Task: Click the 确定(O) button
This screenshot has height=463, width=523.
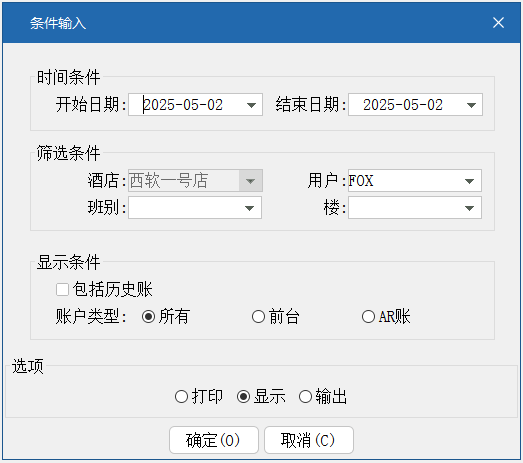Action: (214, 440)
